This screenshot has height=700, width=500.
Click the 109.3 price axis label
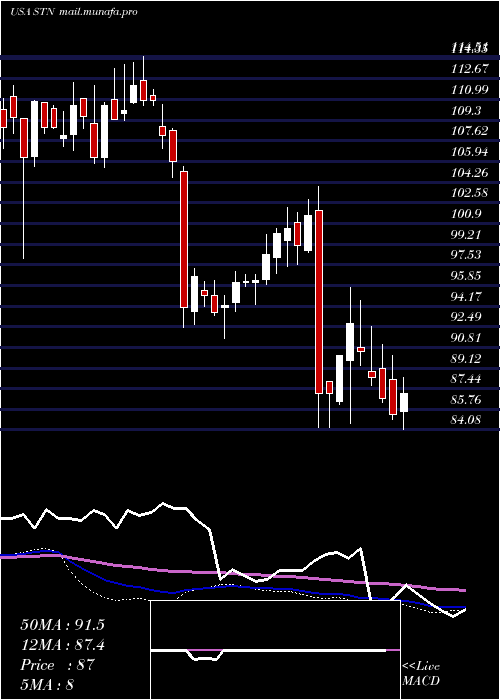[x=467, y=110]
